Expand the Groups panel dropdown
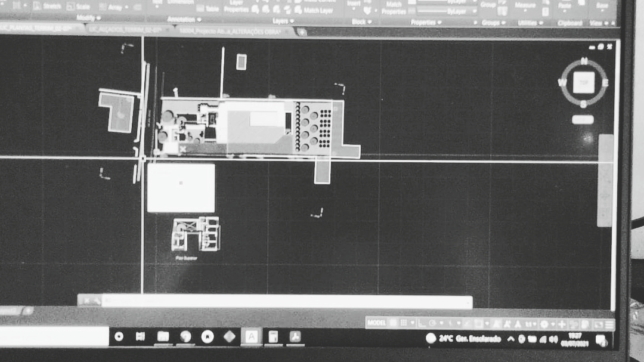Image resolution: width=644 pixels, height=362 pixels. [x=493, y=23]
